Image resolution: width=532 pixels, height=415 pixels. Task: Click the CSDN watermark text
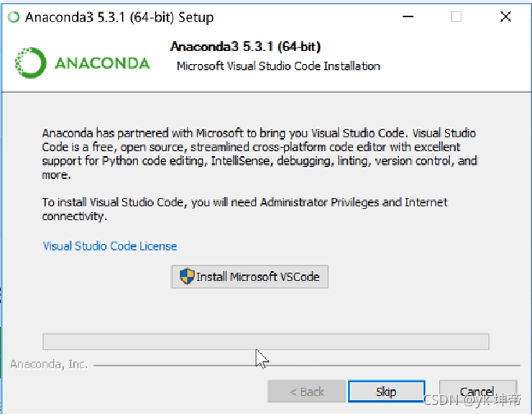(x=472, y=400)
